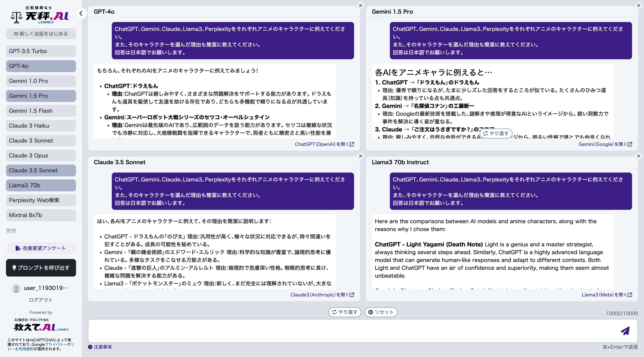
Task: Toggle the GPT-4o model off
Action: tap(41, 66)
